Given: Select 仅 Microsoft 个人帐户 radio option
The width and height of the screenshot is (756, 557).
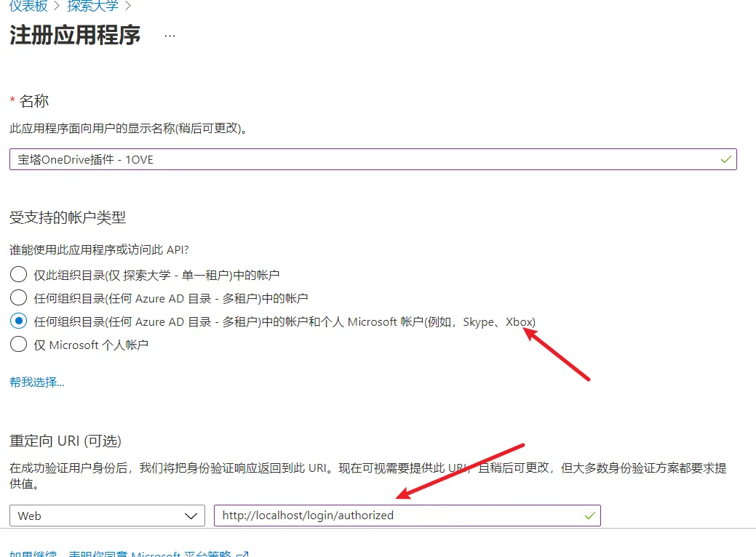Looking at the screenshot, I should 18,344.
